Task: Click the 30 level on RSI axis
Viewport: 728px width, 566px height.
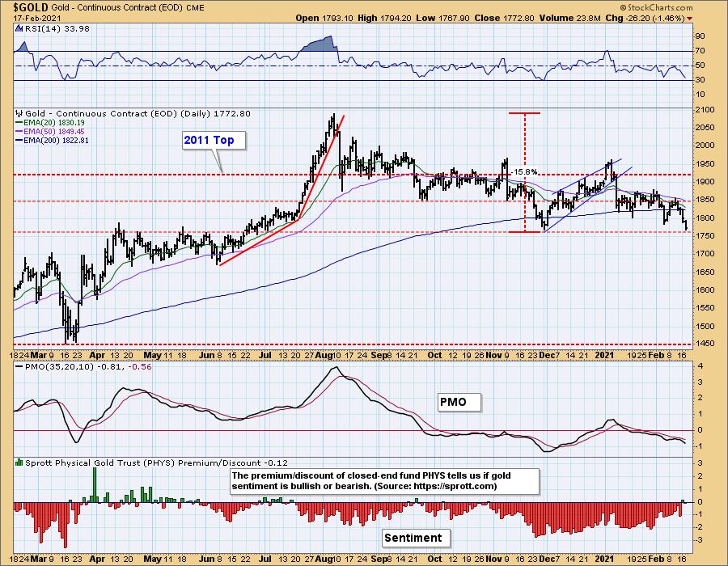Action: [699, 80]
